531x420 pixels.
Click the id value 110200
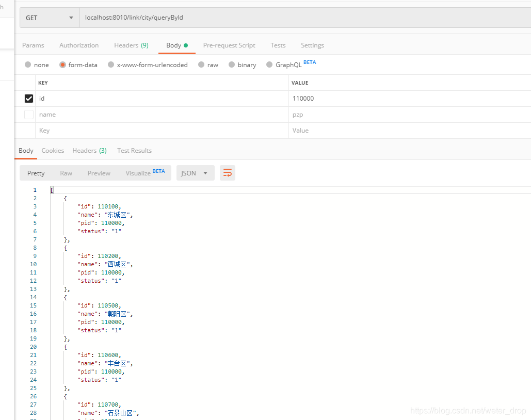click(x=108, y=256)
